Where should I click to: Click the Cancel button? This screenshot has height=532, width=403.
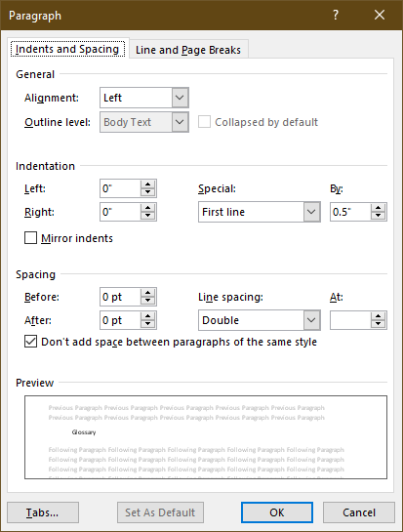359,512
